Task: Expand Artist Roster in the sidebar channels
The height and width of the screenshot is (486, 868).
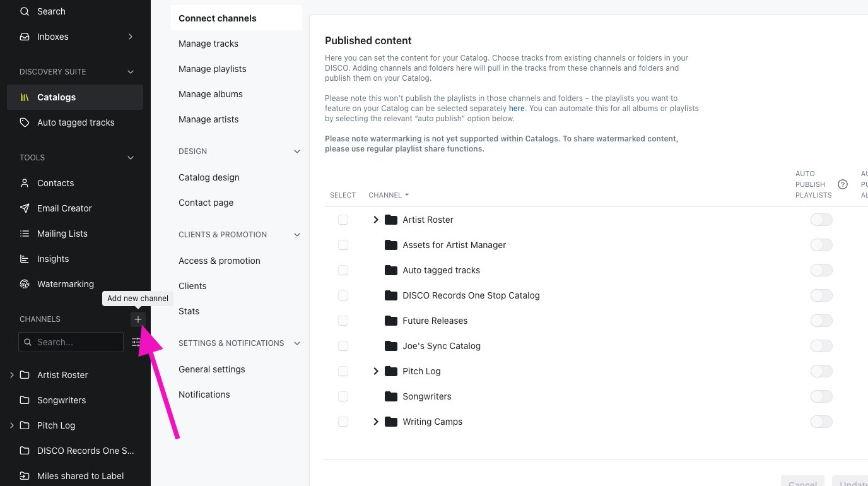Action: coord(12,375)
